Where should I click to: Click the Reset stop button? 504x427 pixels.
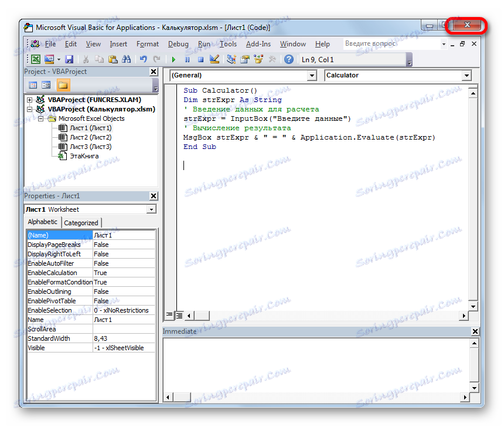coord(200,59)
